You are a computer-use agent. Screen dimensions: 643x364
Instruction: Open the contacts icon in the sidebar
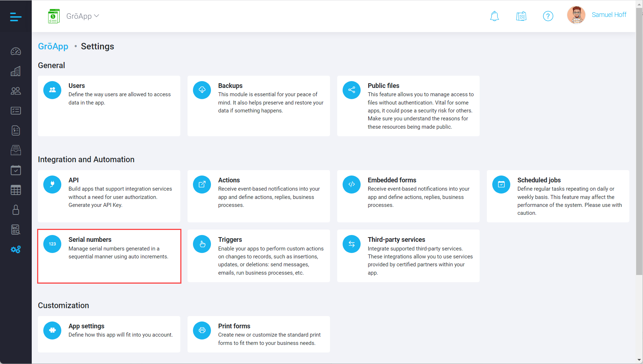[x=16, y=91]
